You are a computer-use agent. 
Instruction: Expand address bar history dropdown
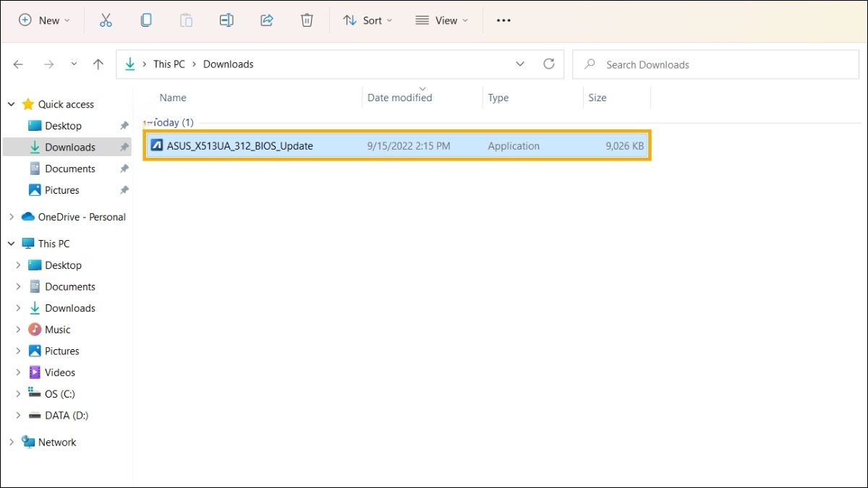click(520, 64)
